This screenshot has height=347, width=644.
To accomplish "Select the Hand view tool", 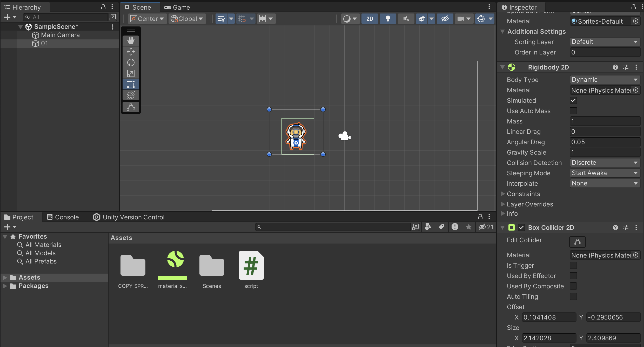I will [131, 40].
